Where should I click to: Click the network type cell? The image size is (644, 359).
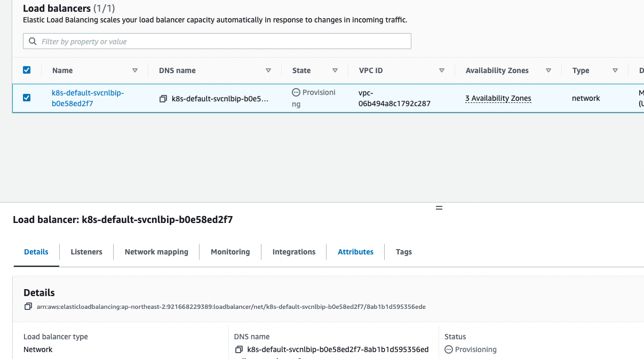[x=586, y=98]
